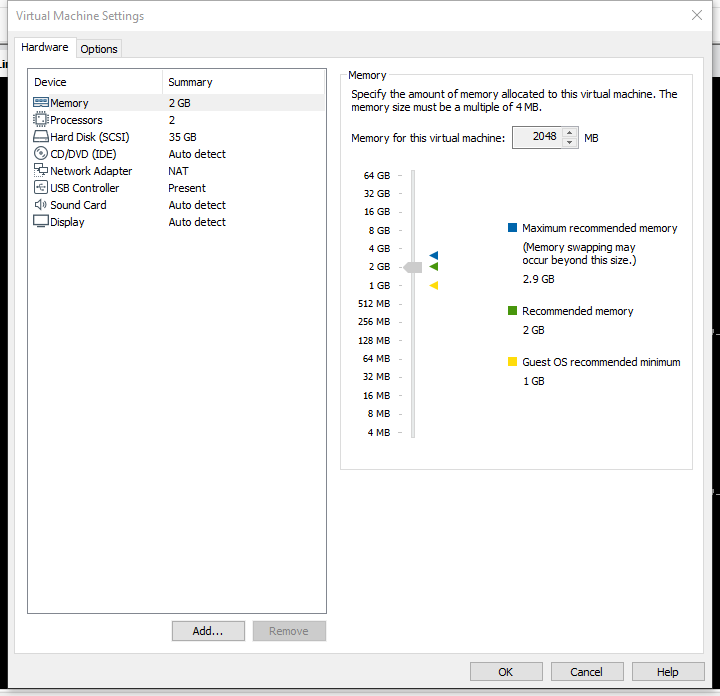
Task: Decrease memory with the down stepper arrow
Action: tap(570, 143)
